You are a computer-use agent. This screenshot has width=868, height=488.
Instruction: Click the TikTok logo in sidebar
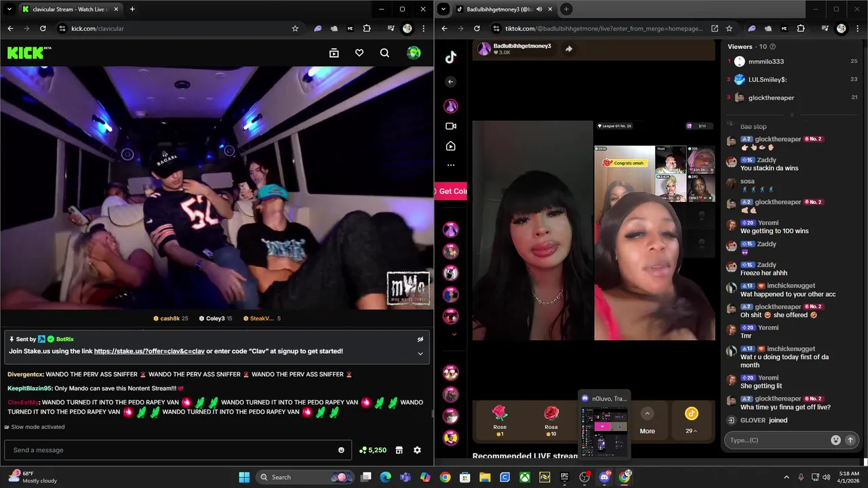pos(451,58)
